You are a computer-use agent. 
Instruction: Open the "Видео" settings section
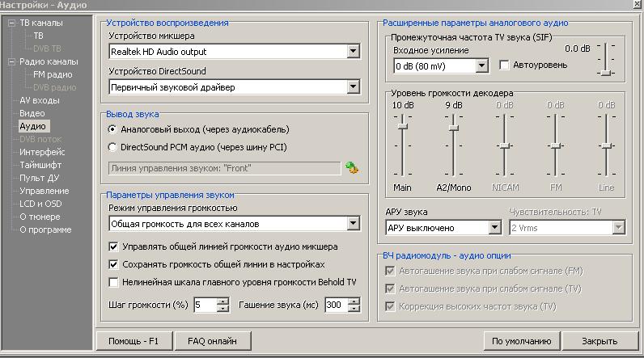32,114
